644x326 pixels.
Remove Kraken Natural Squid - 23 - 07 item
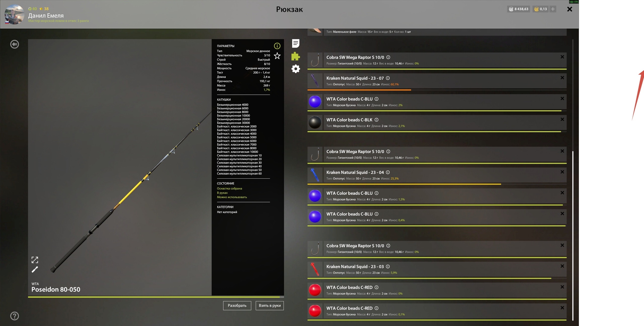pyautogui.click(x=562, y=78)
